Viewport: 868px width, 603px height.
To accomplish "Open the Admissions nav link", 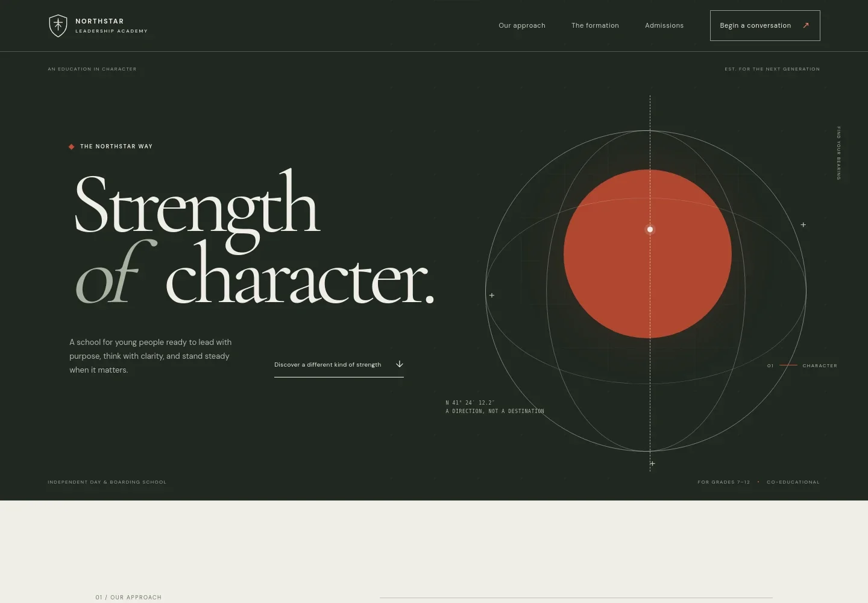I will [664, 25].
